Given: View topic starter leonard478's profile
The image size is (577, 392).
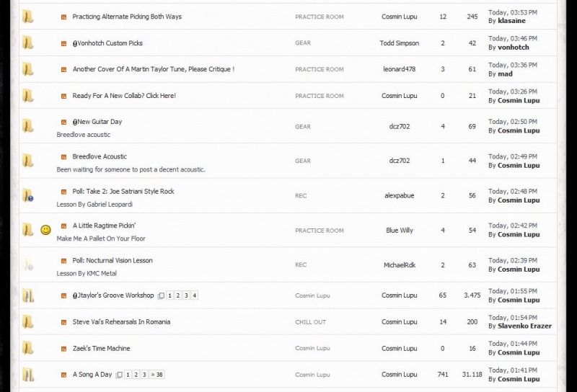Looking at the screenshot, I should tap(400, 69).
